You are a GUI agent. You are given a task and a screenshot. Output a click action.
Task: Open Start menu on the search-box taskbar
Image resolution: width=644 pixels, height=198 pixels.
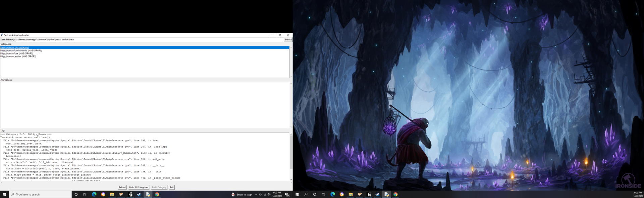pyautogui.click(x=4, y=194)
